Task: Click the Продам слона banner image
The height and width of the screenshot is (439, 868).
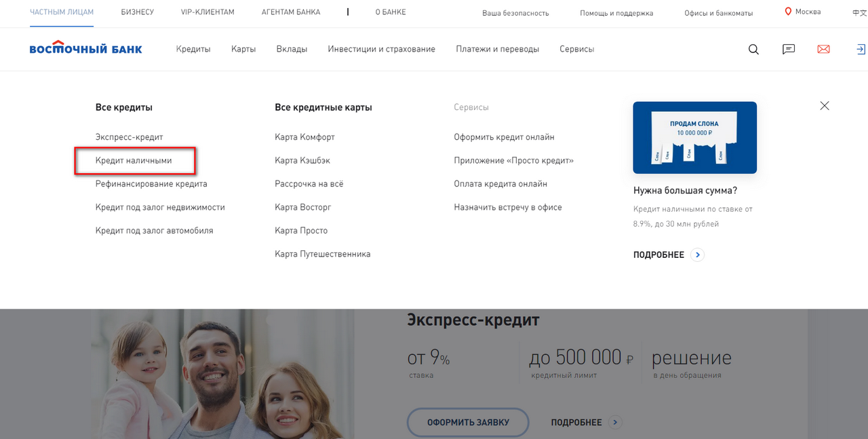Action: click(694, 138)
